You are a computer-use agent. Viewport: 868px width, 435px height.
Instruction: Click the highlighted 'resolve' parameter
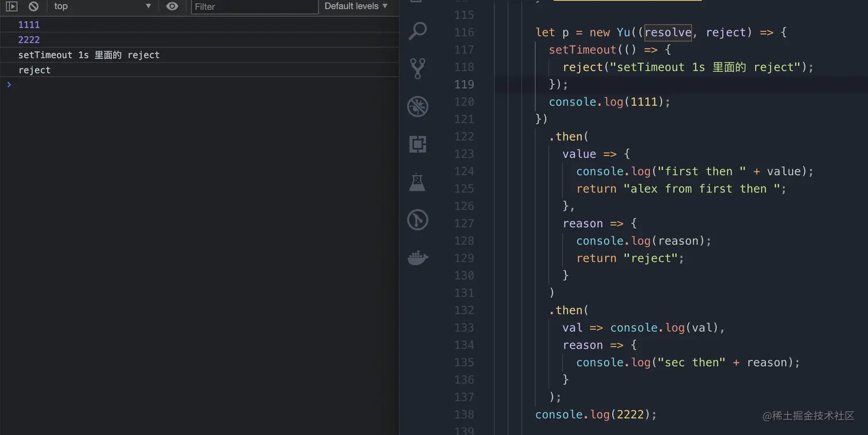tap(668, 33)
